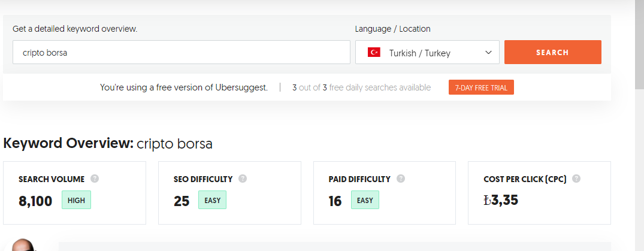Click the Search Volume help icon

click(x=95, y=179)
